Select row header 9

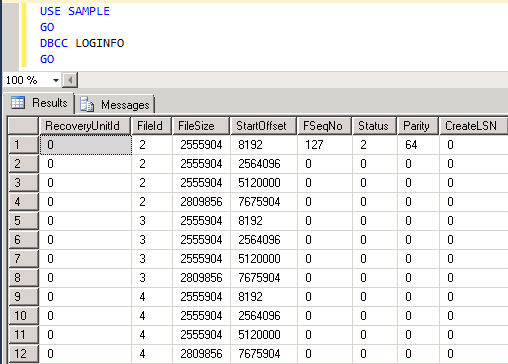pyautogui.click(x=23, y=297)
